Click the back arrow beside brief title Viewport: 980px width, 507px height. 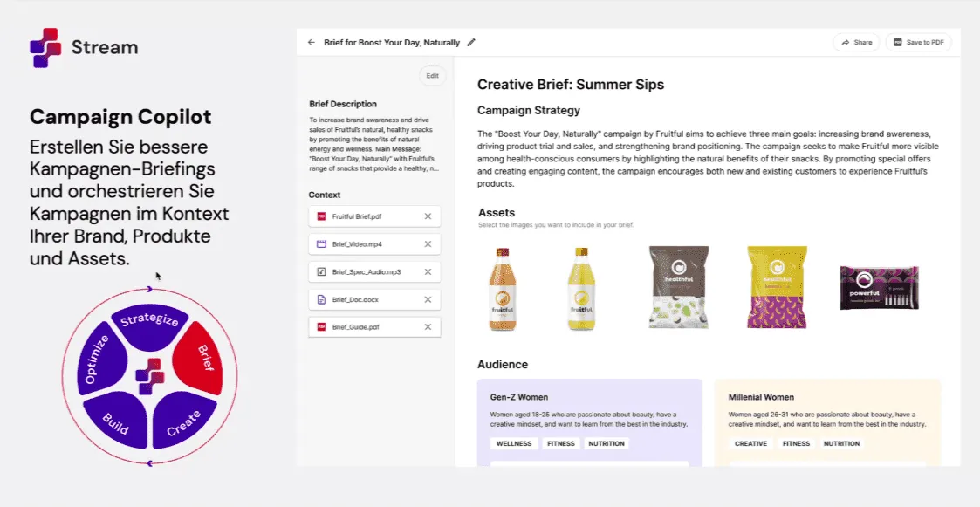coord(312,42)
